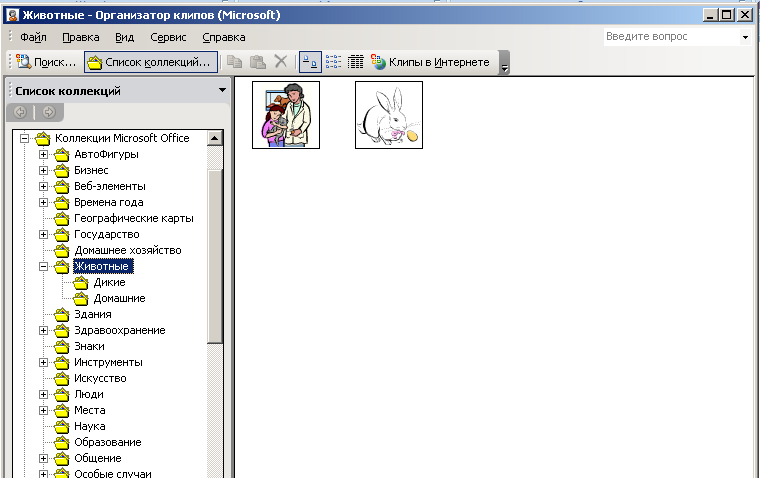This screenshot has width=760, height=478.
Task: Select the Образование folder
Action: click(108, 443)
